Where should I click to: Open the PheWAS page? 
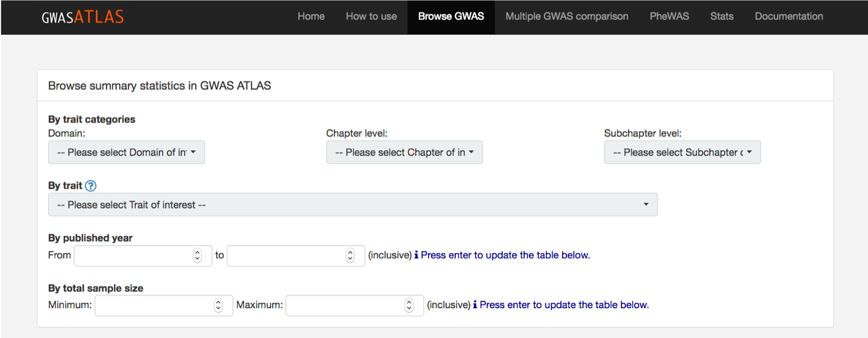click(669, 17)
